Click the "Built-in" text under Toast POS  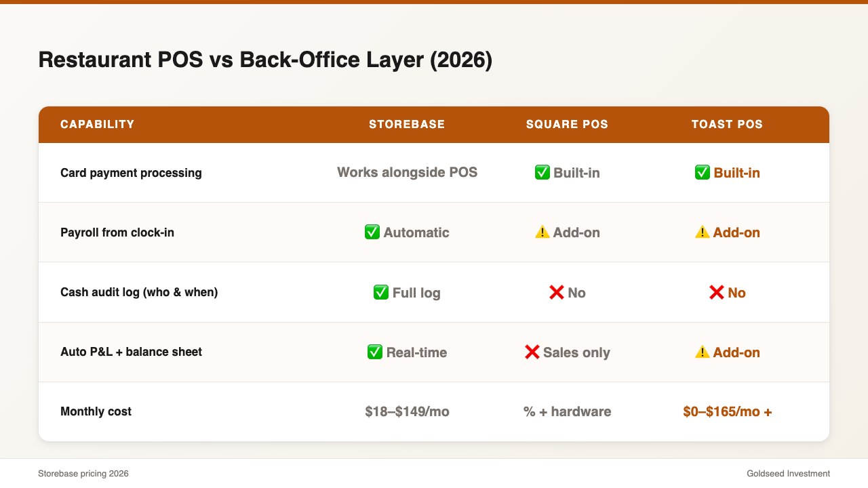tap(736, 173)
